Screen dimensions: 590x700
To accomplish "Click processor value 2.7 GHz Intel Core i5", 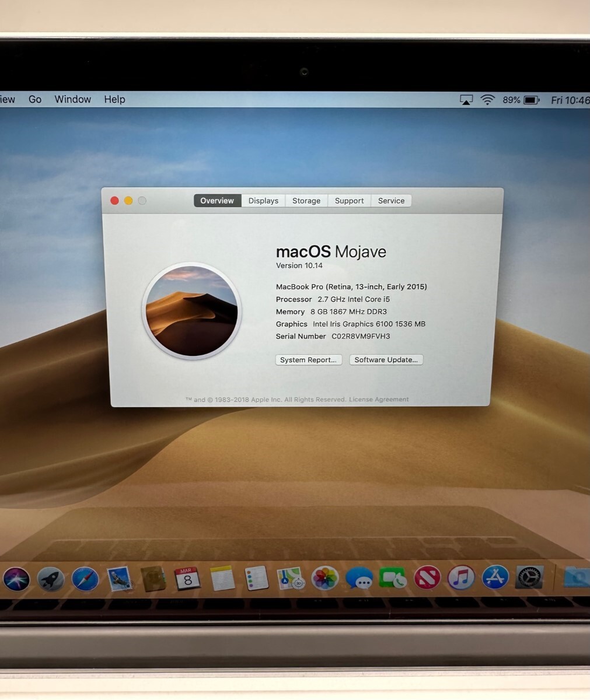I will 354,299.
